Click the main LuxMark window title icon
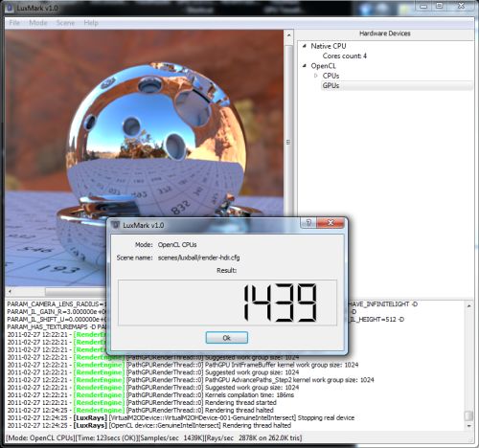 (10, 8)
